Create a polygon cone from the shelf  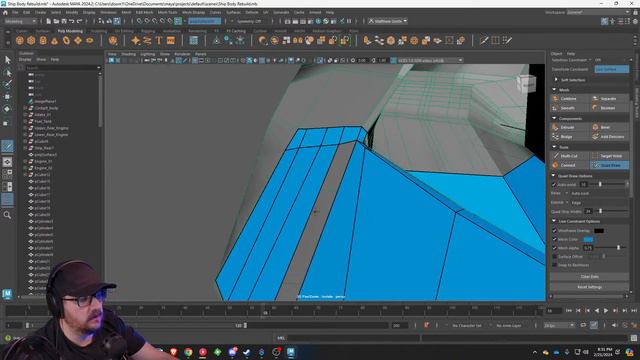55,40
